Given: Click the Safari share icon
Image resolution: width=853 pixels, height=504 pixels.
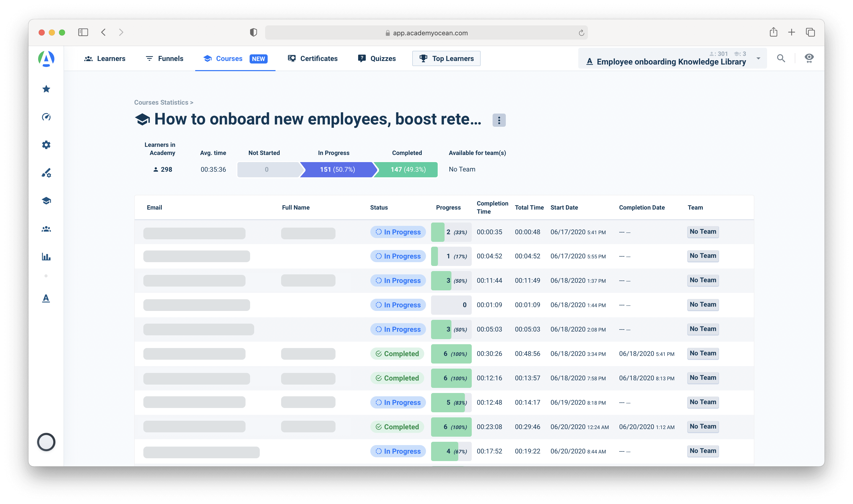Looking at the screenshot, I should (773, 32).
